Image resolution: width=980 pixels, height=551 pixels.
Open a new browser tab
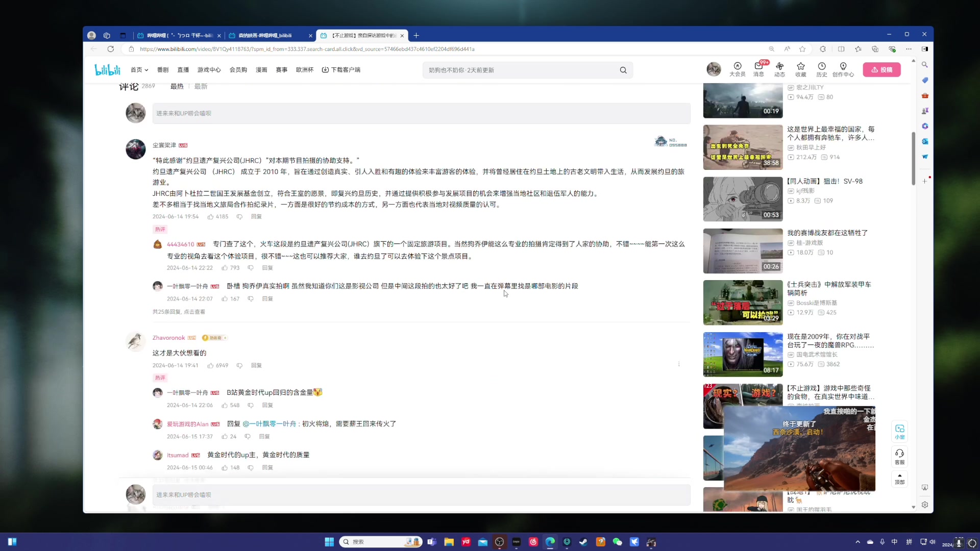(416, 36)
